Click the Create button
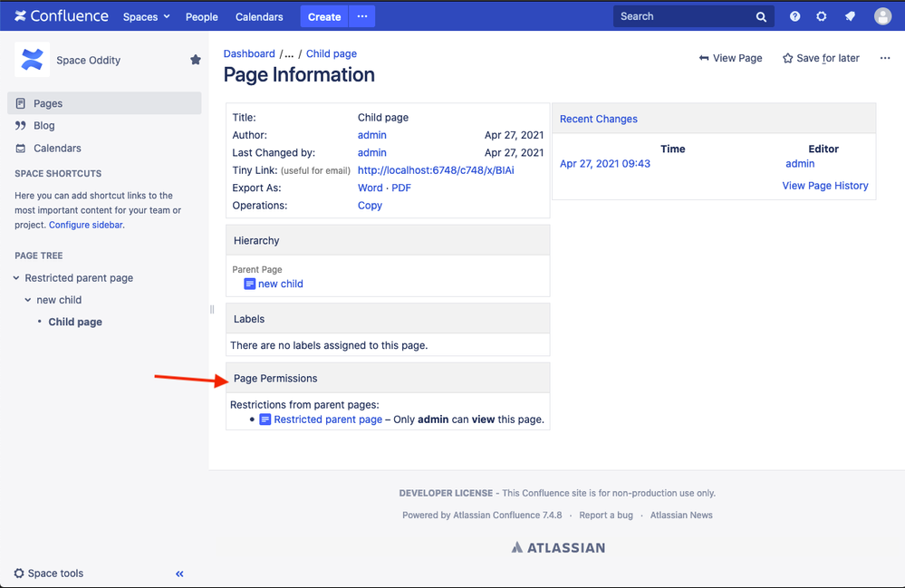The image size is (905, 588). pos(324,16)
